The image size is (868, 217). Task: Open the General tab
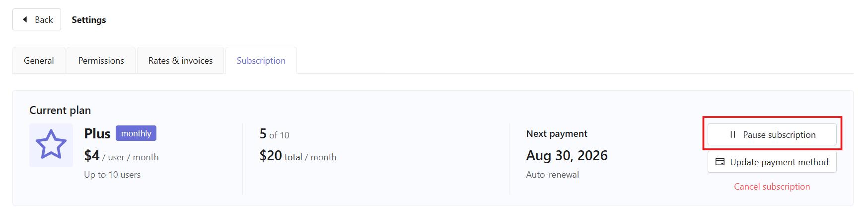39,60
